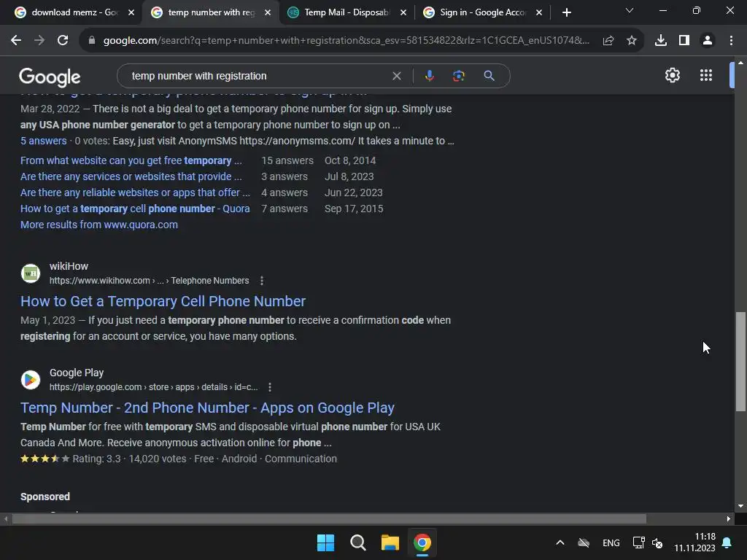This screenshot has width=747, height=560.
Task: Open the Google Play result options menu
Action: [x=270, y=387]
